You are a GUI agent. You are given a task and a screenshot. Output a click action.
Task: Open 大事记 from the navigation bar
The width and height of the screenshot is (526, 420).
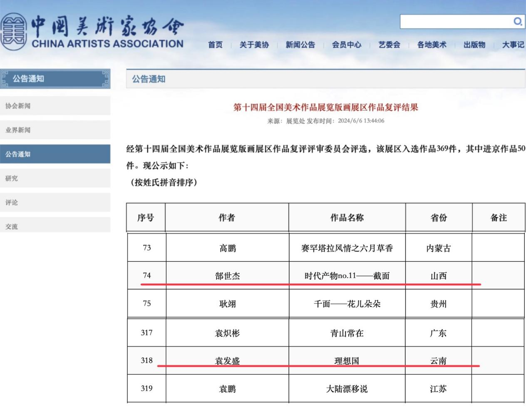point(513,45)
